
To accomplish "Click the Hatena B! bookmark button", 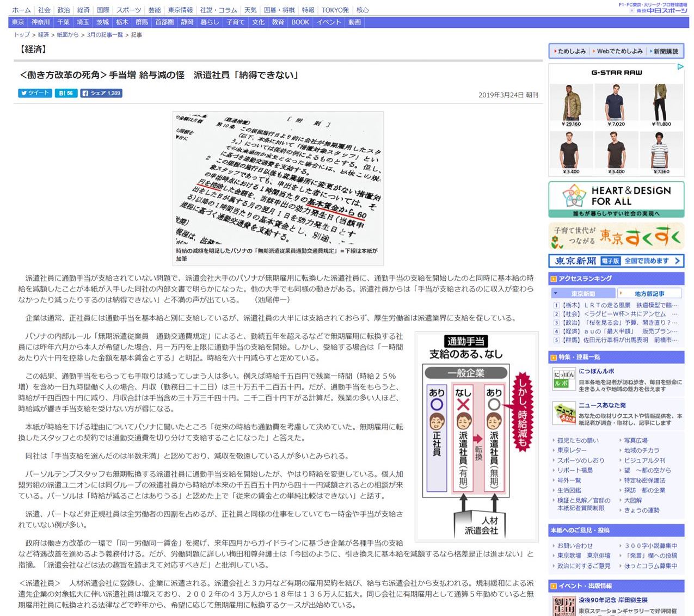I will pyautogui.click(x=66, y=93).
